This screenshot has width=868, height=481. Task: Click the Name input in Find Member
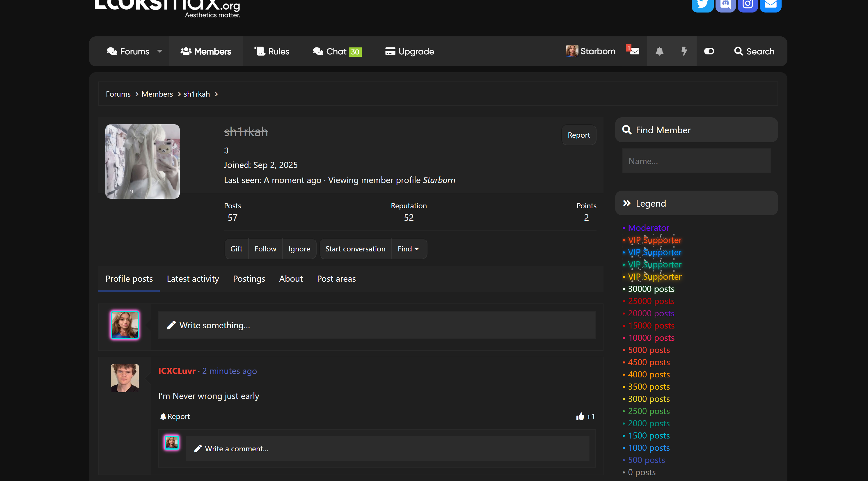pyautogui.click(x=696, y=161)
